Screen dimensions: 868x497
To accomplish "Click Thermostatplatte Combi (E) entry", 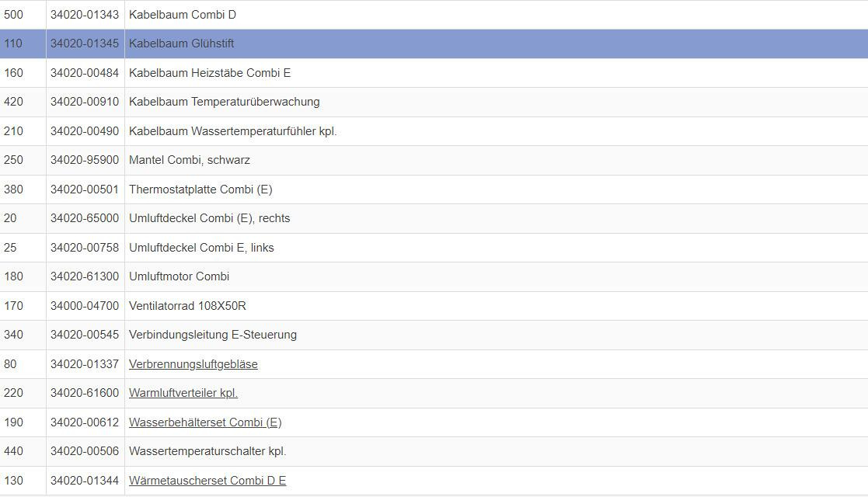I will [200, 189].
